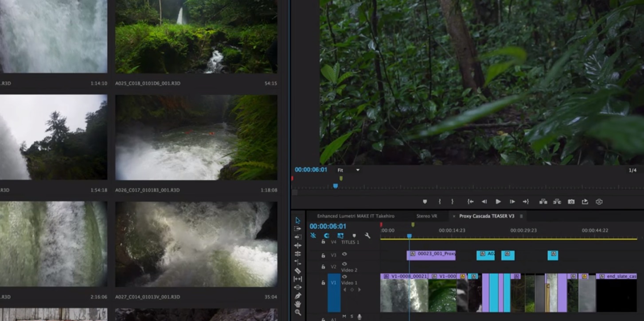Toggle Linked Selection in timeline

(x=340, y=236)
